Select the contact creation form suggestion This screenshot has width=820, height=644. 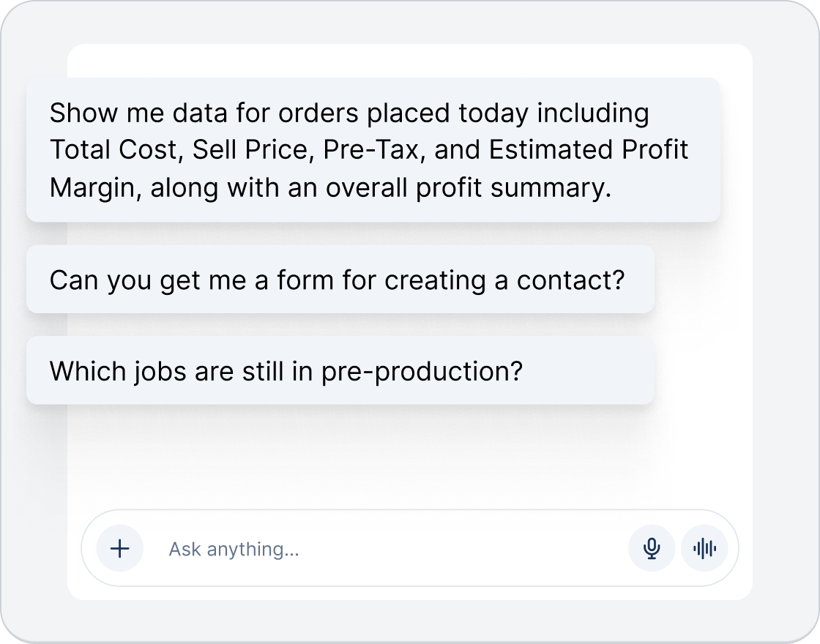340,280
